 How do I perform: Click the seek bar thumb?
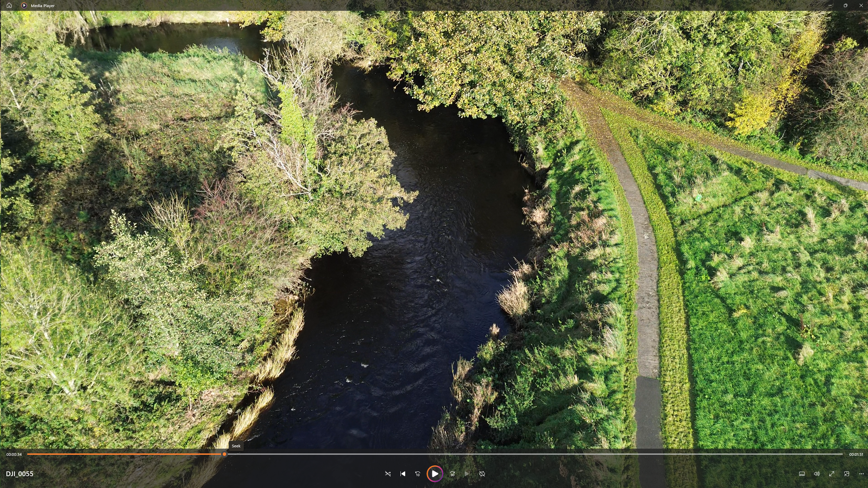(x=224, y=454)
